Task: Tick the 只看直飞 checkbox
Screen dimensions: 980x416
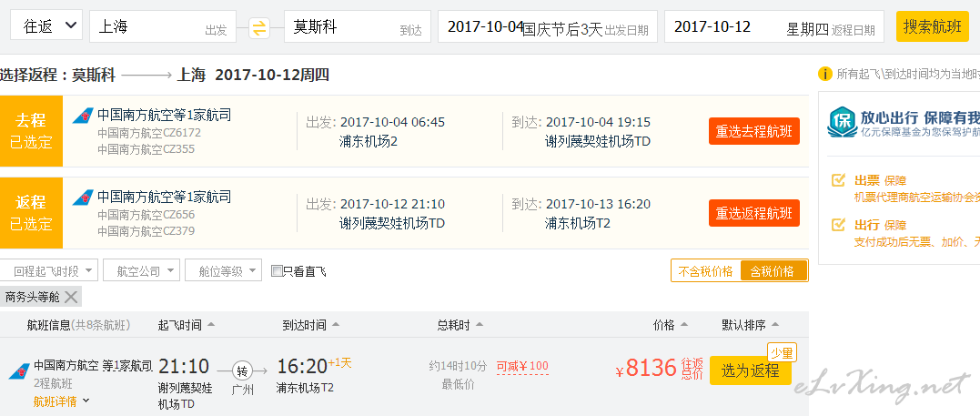Action: coord(277,271)
